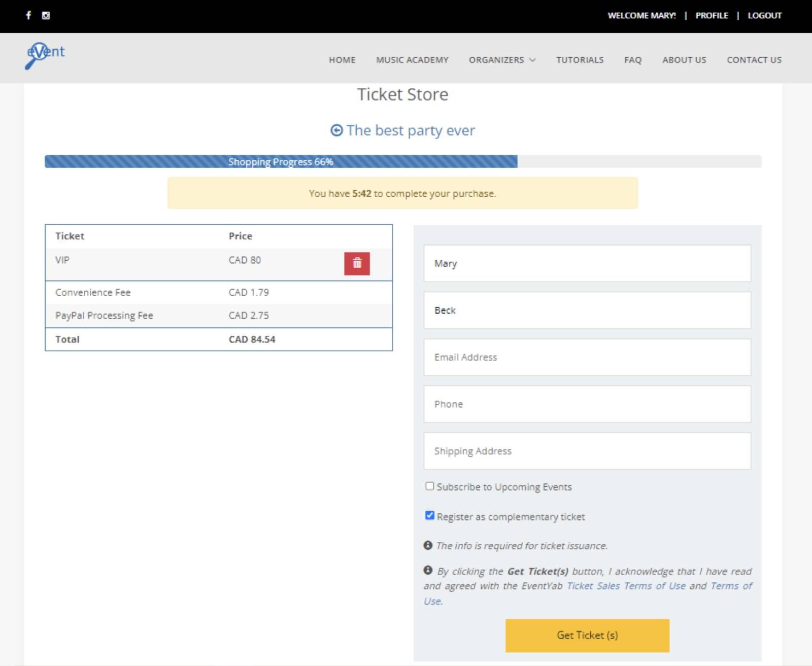This screenshot has height=666, width=812.
Task: Click the Shopping Progress 66% bar
Action: tap(281, 161)
